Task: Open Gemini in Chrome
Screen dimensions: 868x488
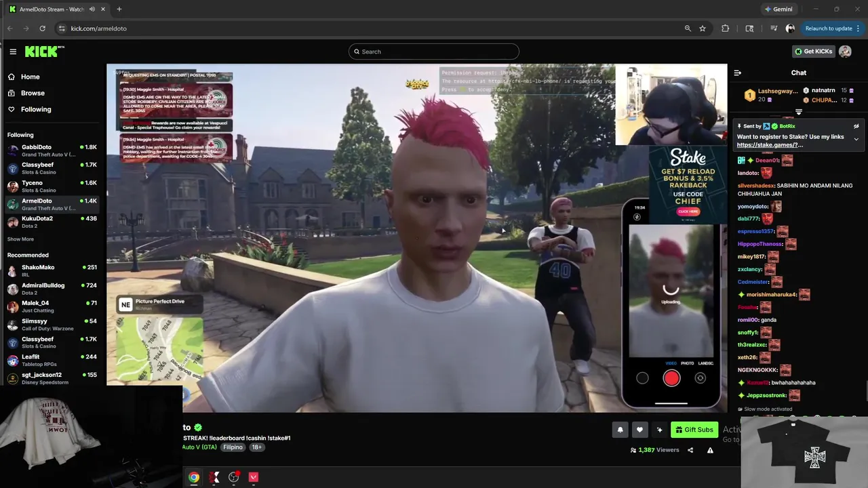Action: click(x=778, y=9)
